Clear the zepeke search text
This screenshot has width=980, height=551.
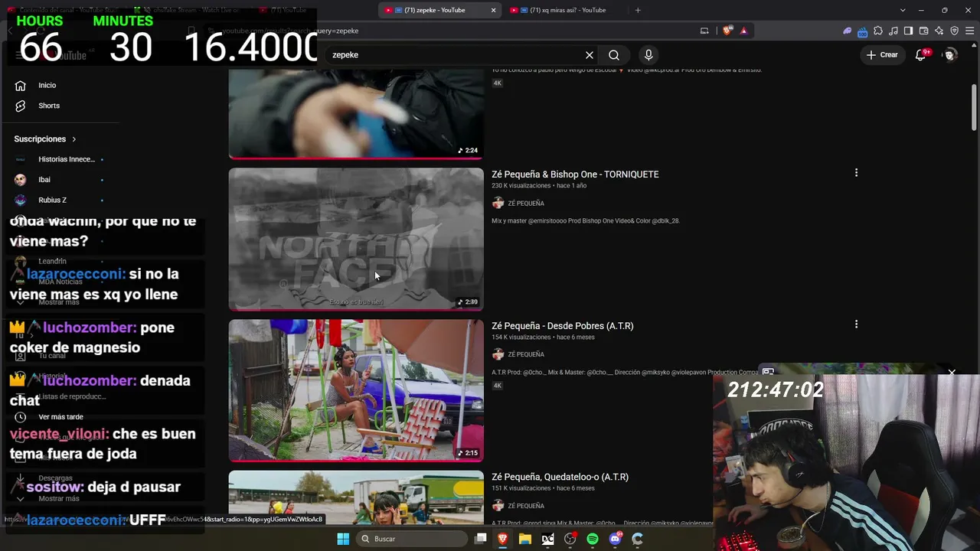590,55
